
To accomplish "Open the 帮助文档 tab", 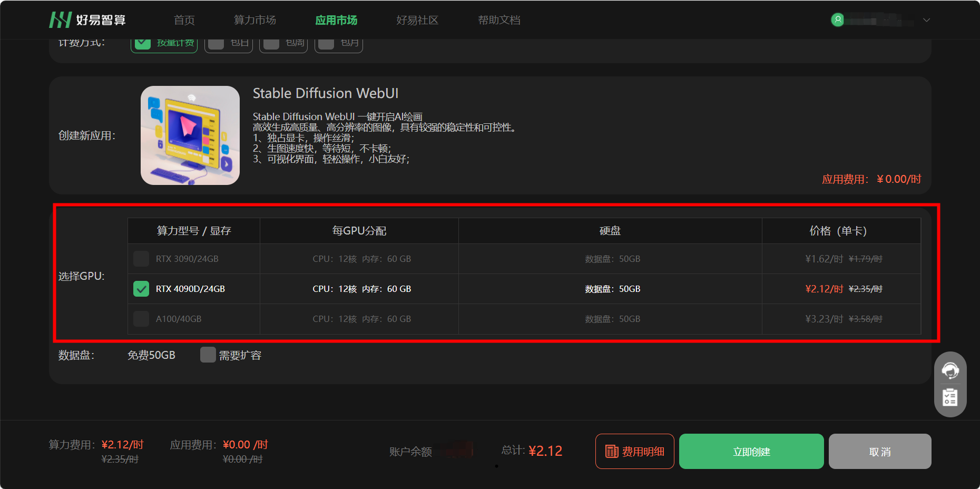I will (x=499, y=20).
